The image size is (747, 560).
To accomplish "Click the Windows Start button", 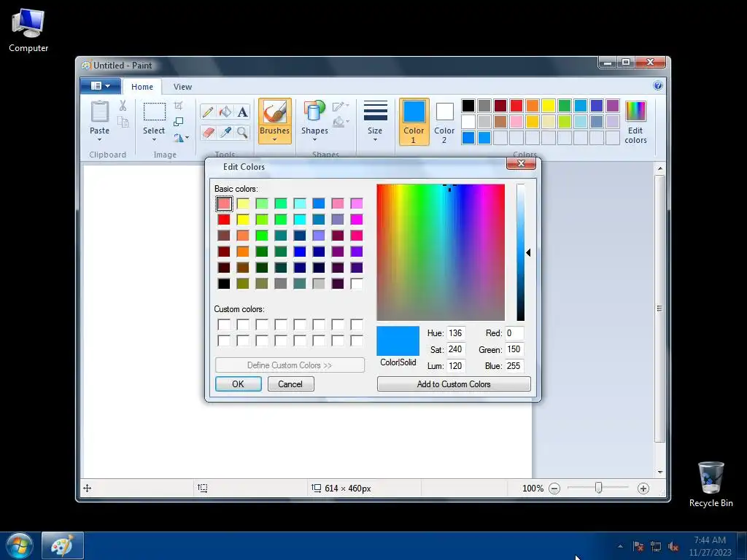I will click(19, 545).
